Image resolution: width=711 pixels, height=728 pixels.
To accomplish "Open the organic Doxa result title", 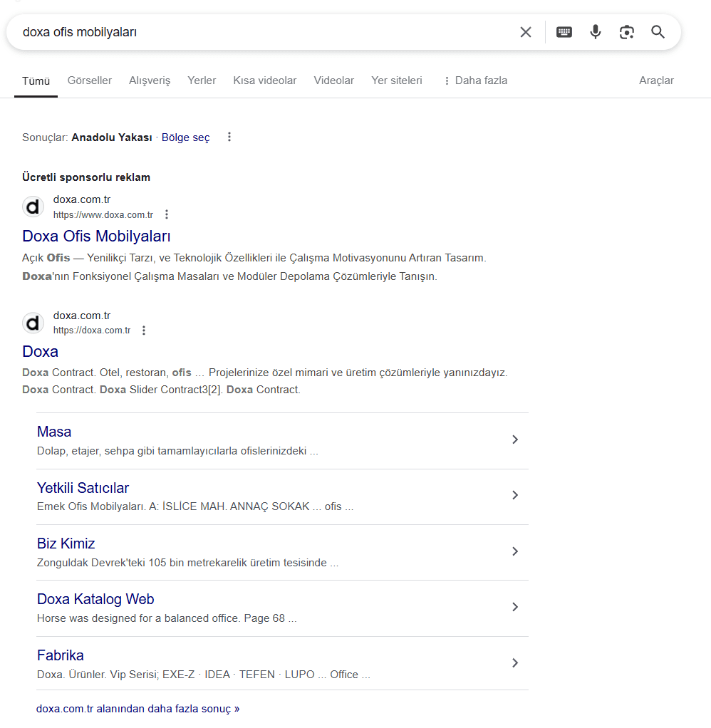I will point(40,351).
